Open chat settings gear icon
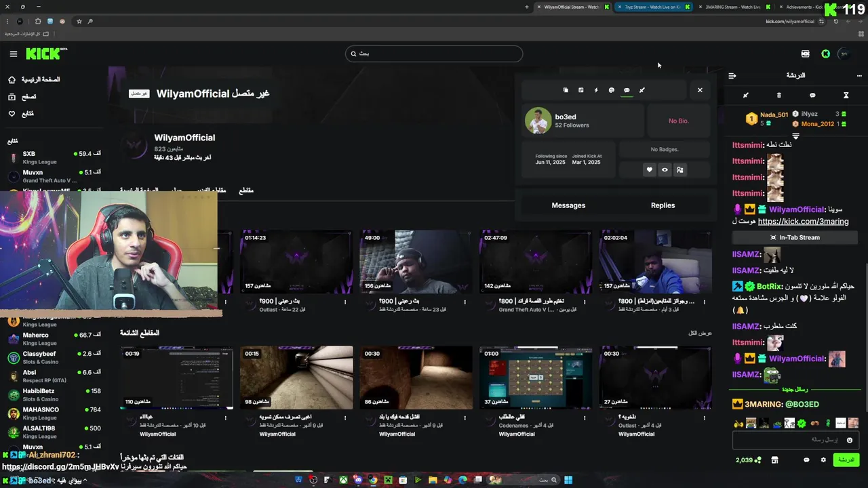 click(823, 460)
